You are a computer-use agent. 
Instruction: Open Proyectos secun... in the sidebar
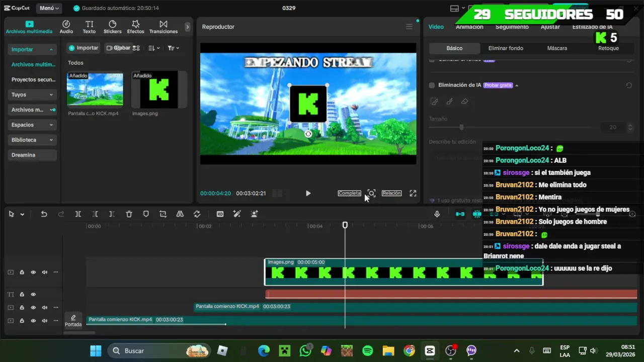coord(33,79)
